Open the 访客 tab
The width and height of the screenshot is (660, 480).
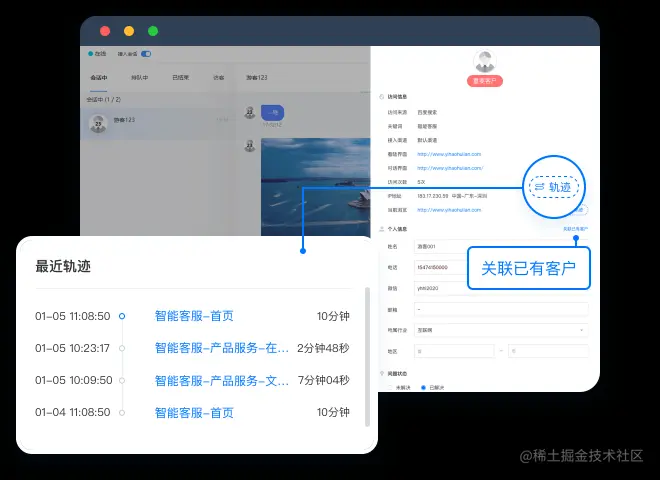[218, 77]
